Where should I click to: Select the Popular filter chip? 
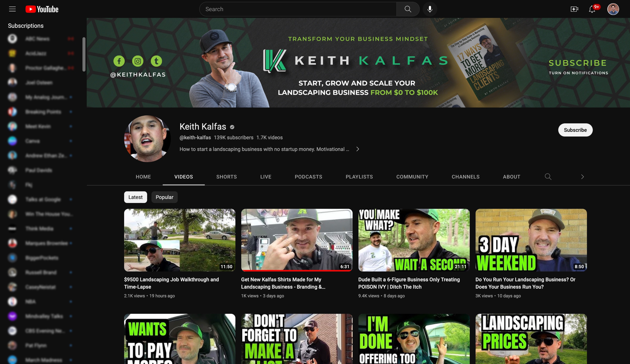click(x=164, y=197)
